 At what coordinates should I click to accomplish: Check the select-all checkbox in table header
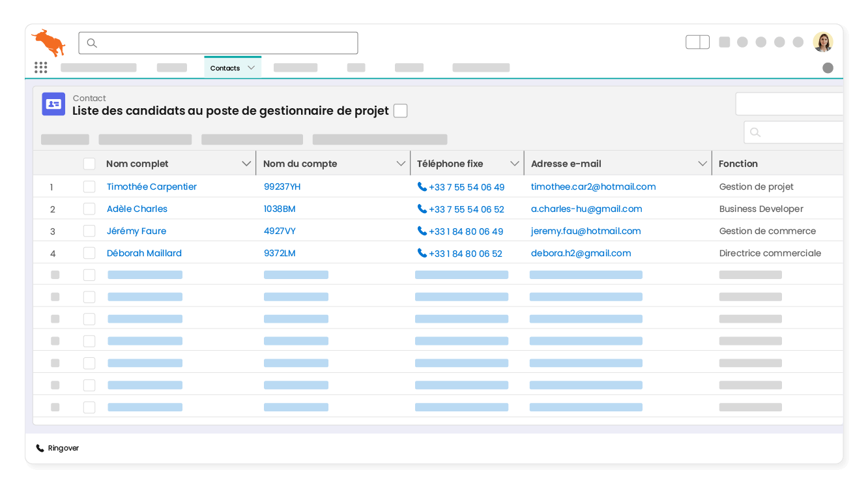click(x=89, y=164)
